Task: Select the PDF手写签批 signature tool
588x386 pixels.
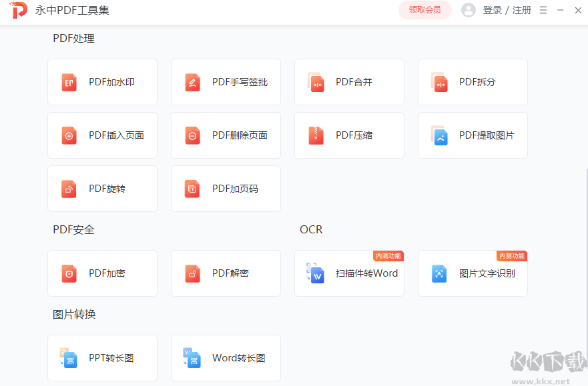Action: (226, 82)
